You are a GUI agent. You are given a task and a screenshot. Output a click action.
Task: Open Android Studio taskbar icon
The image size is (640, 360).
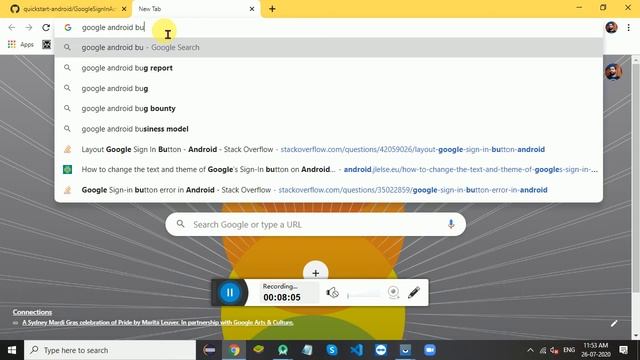pos(283,350)
